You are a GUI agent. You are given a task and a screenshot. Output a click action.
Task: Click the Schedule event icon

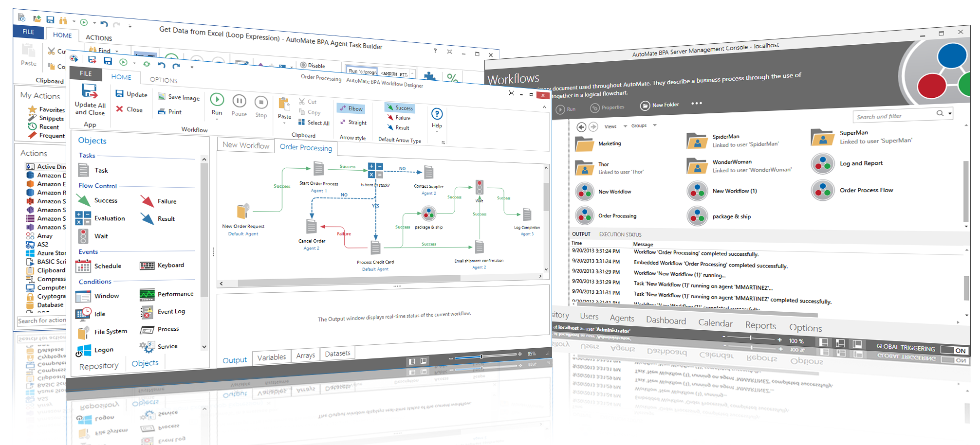pos(83,266)
